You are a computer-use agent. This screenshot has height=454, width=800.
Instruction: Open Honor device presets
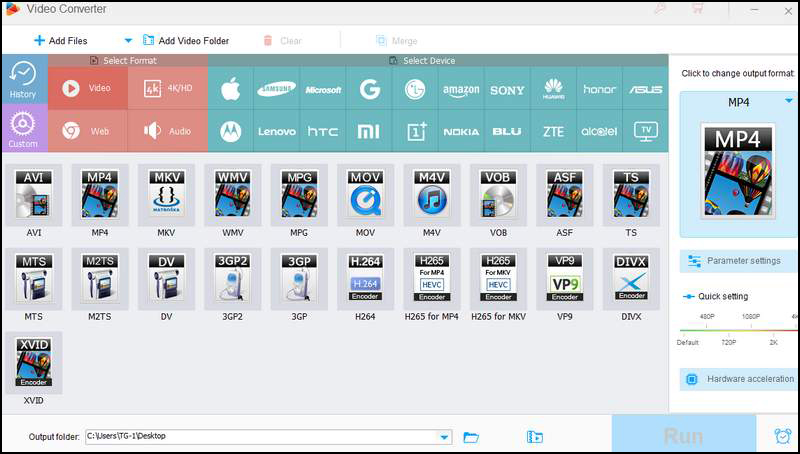(599, 89)
